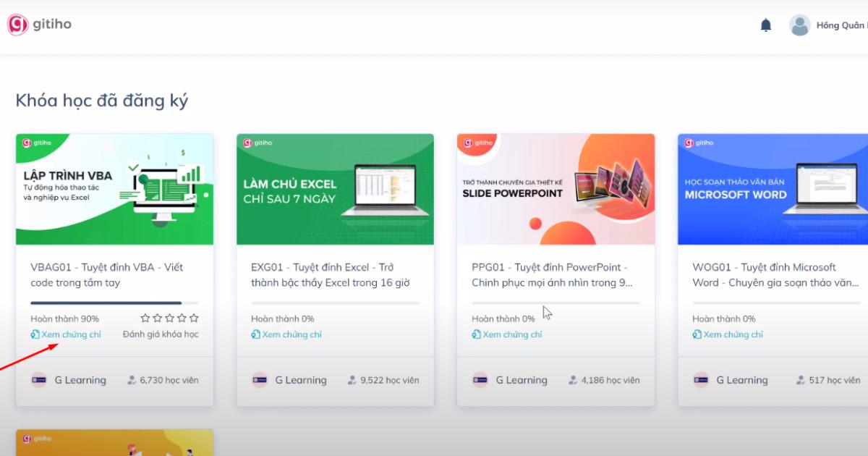
Task: Click the students icon on the WOG01 card
Action: tap(801, 380)
